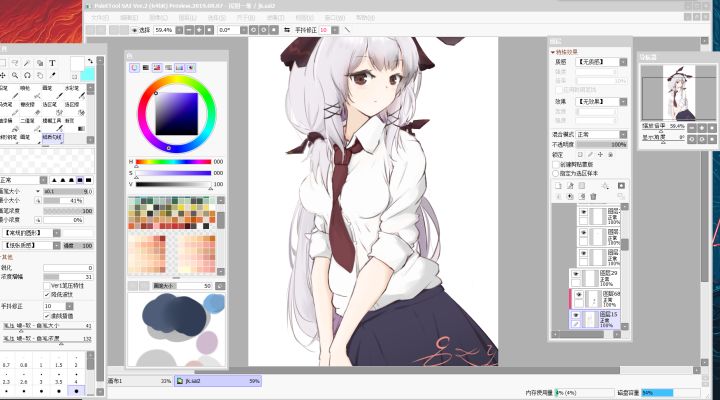Open the 窗口 Window menu
Image resolution: width=720 pixels, height=400 pixels.
click(335, 17)
